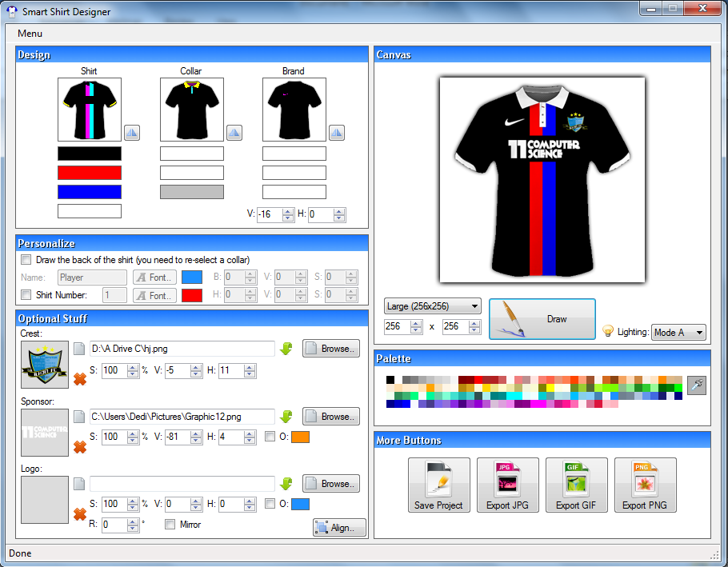728x567 pixels.
Task: Reload the Crest with green arrow icon
Action: (x=286, y=349)
